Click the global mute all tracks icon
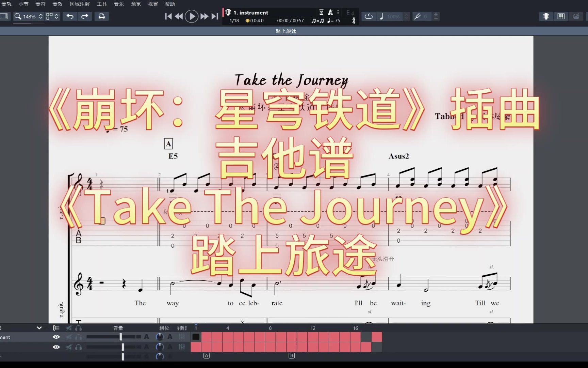This screenshot has height=368, width=588. [x=69, y=328]
